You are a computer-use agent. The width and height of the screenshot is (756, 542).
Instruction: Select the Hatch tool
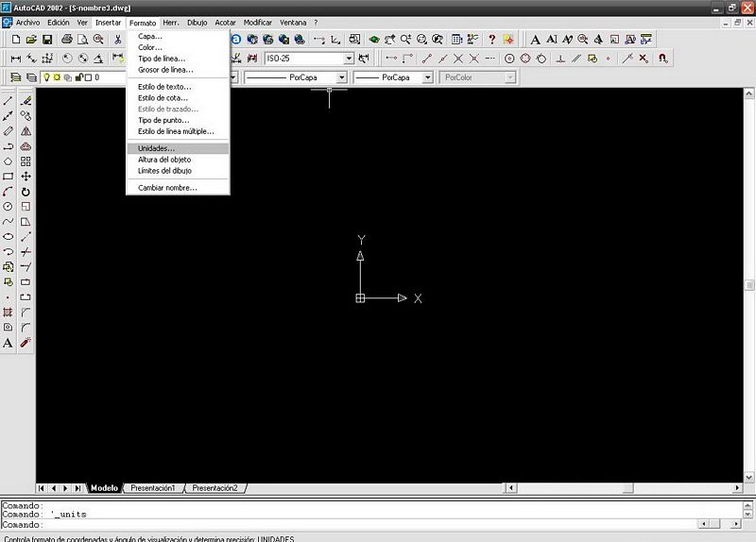(x=9, y=313)
